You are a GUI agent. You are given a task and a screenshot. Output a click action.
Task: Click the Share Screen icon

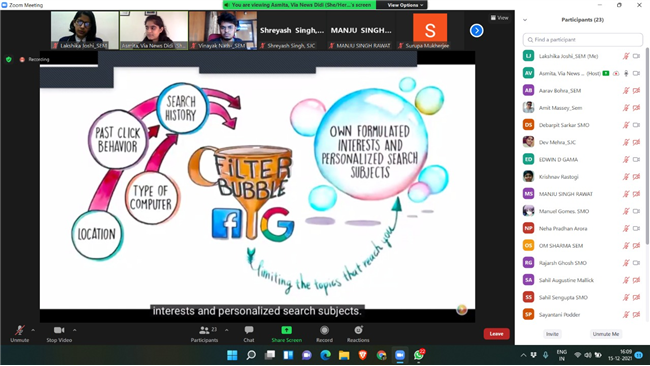pos(286,330)
